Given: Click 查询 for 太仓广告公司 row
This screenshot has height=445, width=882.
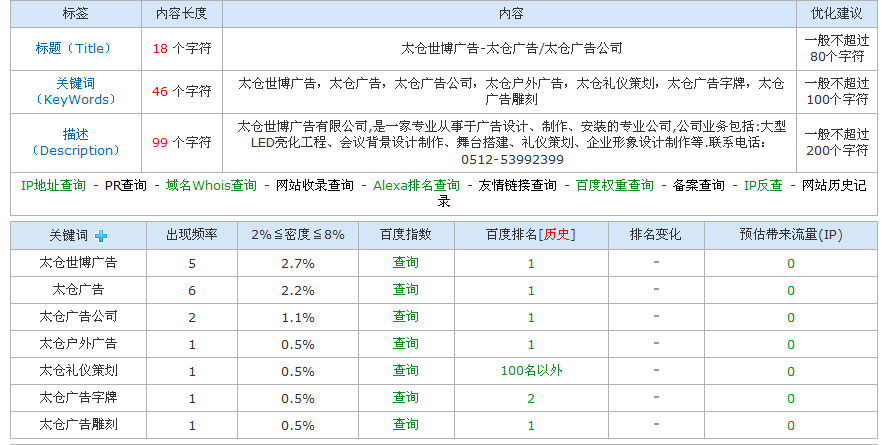Looking at the screenshot, I should pos(406,317).
